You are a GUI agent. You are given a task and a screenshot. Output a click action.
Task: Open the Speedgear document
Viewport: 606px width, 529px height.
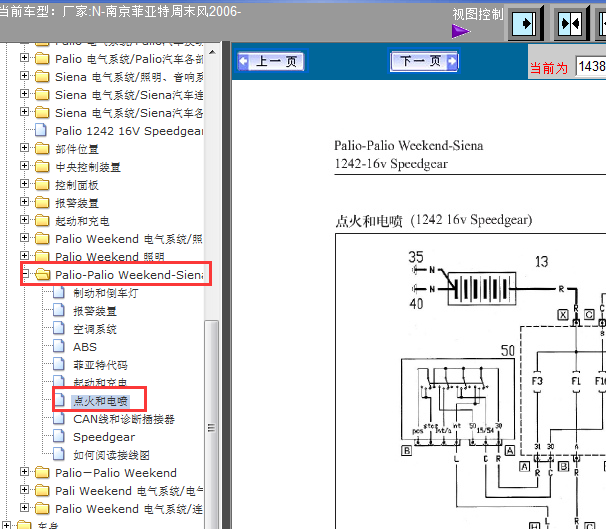(104, 437)
